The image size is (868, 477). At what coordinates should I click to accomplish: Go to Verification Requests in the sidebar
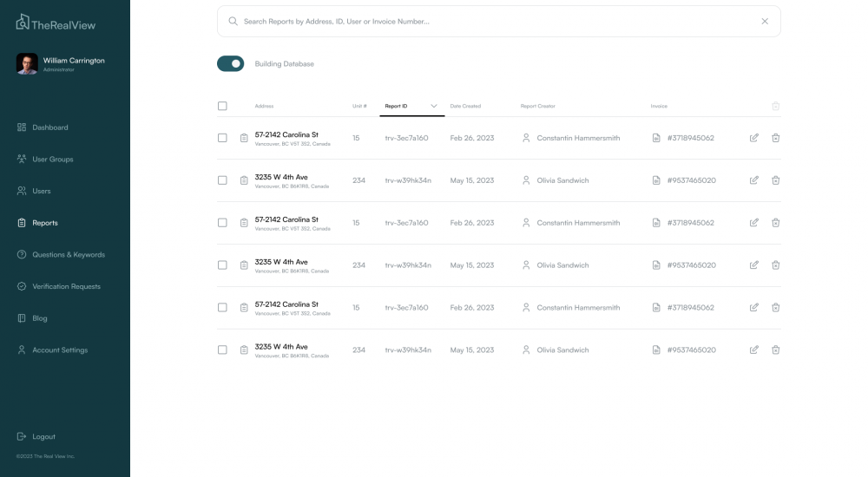[66, 286]
